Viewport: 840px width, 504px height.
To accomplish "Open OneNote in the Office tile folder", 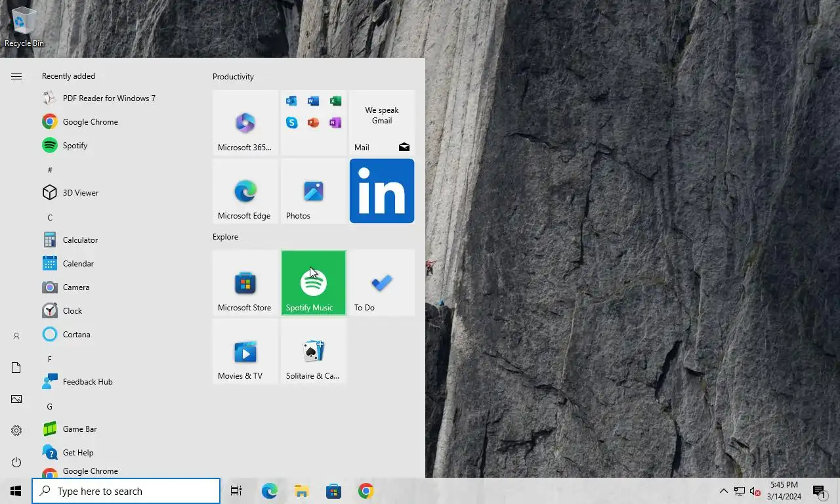I will coord(335,123).
